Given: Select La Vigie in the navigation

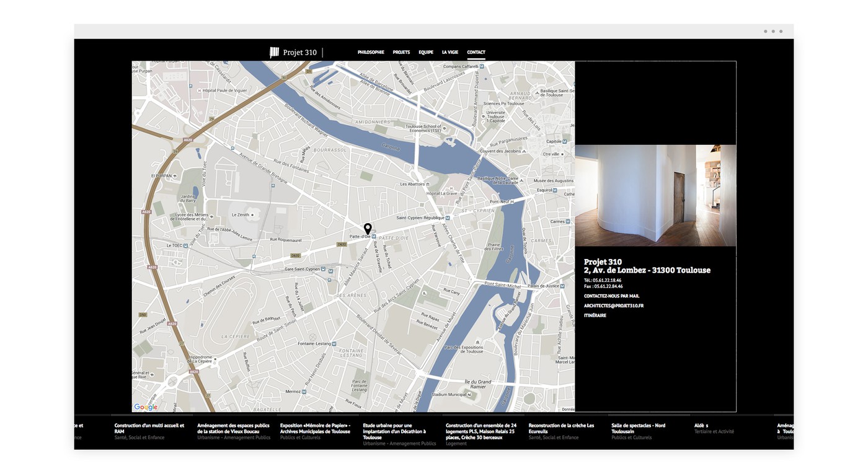Looking at the screenshot, I should click(x=450, y=53).
